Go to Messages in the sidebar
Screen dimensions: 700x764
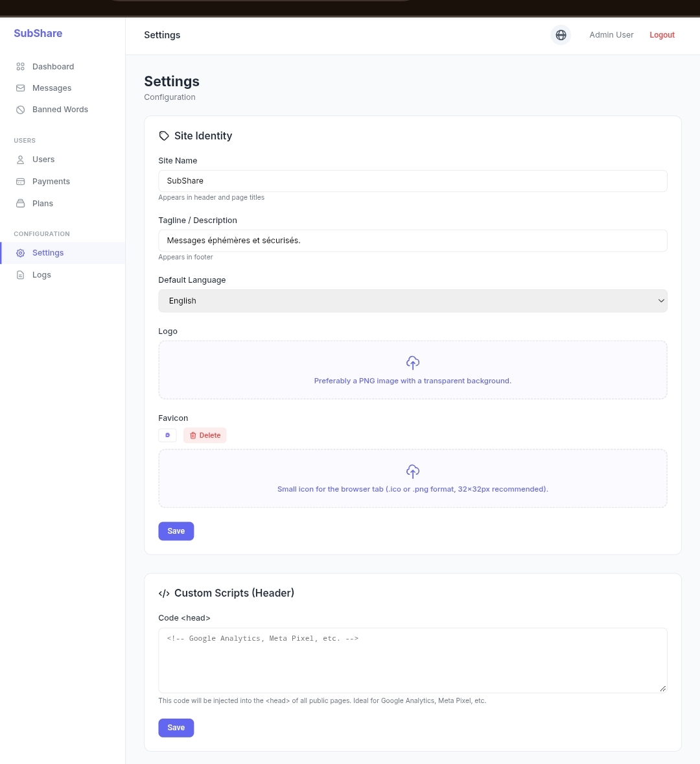(x=52, y=88)
